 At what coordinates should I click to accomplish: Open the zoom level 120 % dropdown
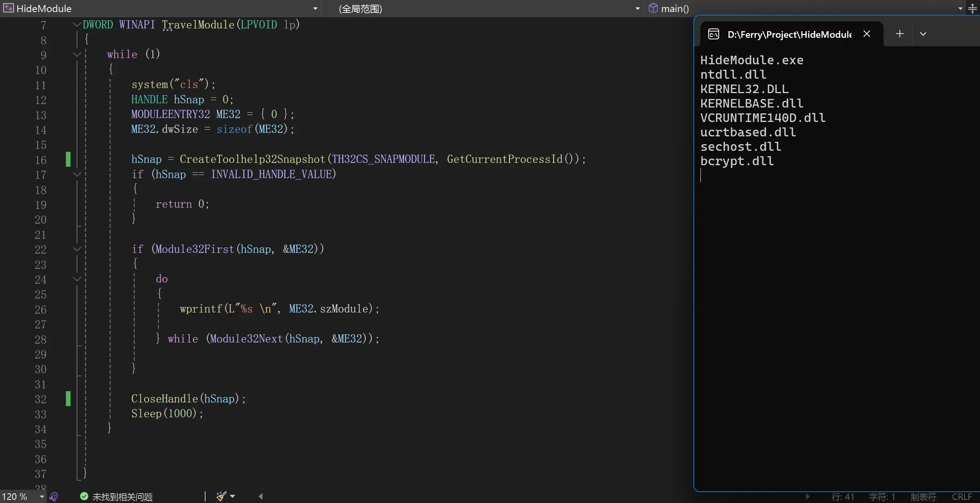[x=42, y=496]
